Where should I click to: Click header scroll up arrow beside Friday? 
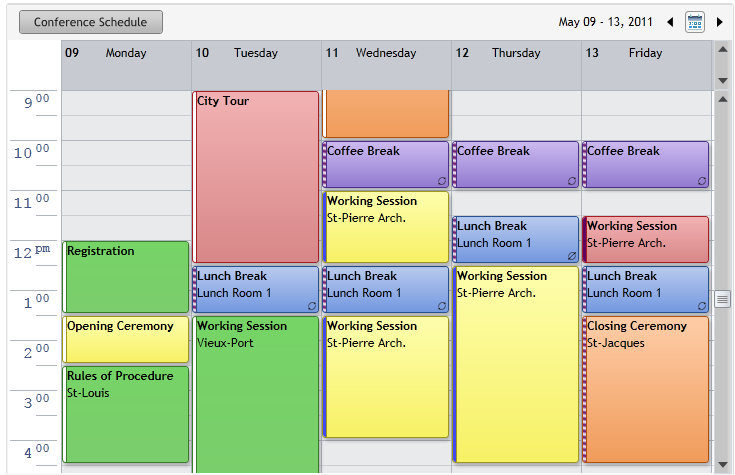pyautogui.click(x=722, y=49)
